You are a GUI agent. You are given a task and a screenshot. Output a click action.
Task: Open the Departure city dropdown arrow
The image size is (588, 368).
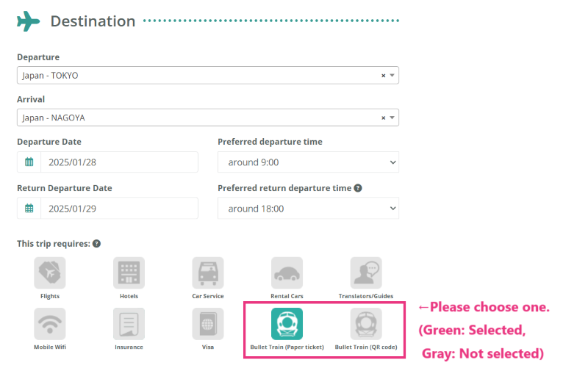click(x=392, y=76)
